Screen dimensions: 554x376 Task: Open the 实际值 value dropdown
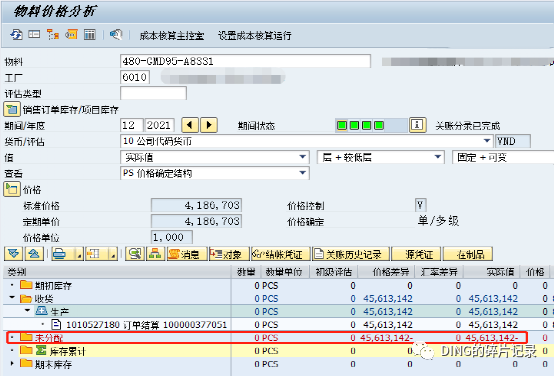click(302, 157)
